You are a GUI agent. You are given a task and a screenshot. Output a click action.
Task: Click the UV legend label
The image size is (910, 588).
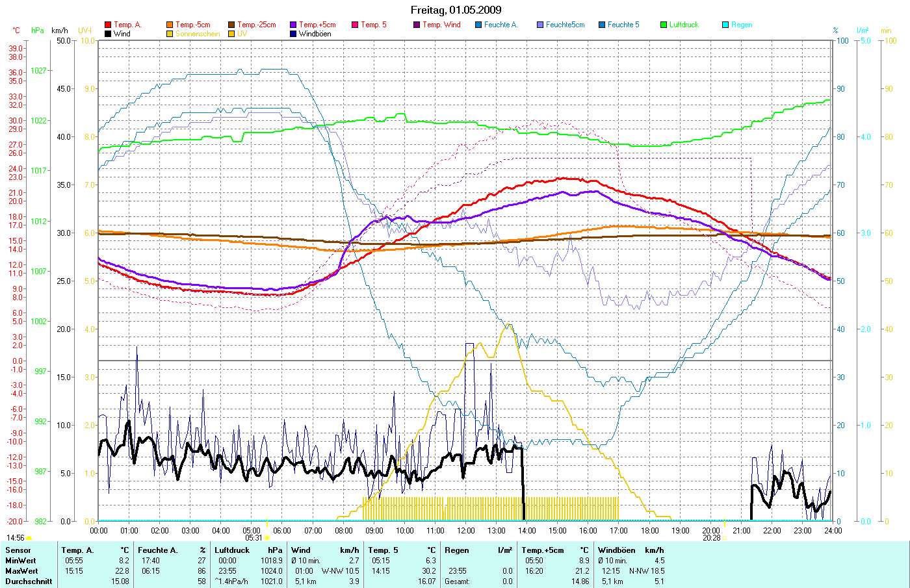point(242,34)
